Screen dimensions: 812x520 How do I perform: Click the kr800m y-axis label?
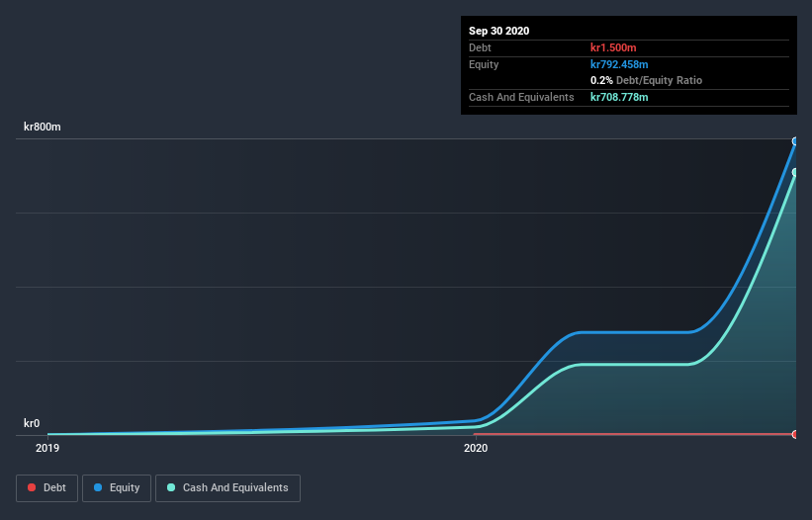tap(43, 127)
